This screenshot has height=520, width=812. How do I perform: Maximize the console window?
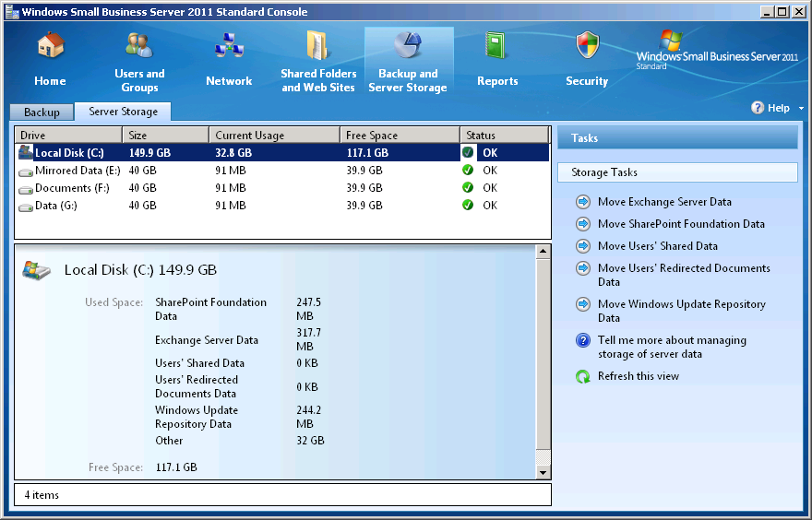[783, 11]
